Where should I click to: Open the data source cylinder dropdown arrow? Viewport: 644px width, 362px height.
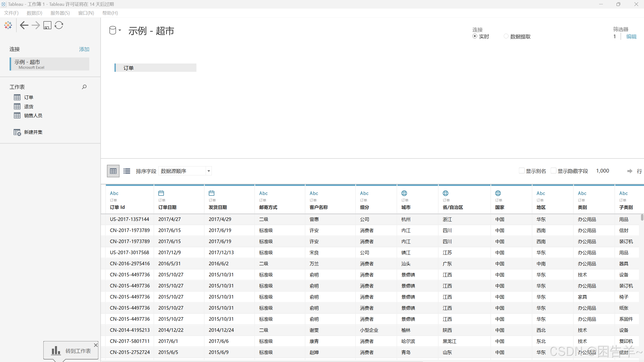point(120,30)
